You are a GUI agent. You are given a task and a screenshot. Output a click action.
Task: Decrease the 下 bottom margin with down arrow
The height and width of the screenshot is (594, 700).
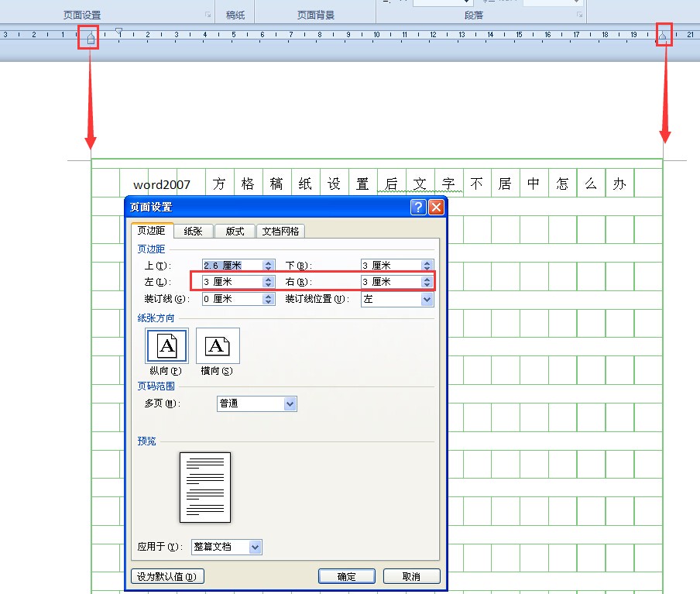[x=427, y=269]
